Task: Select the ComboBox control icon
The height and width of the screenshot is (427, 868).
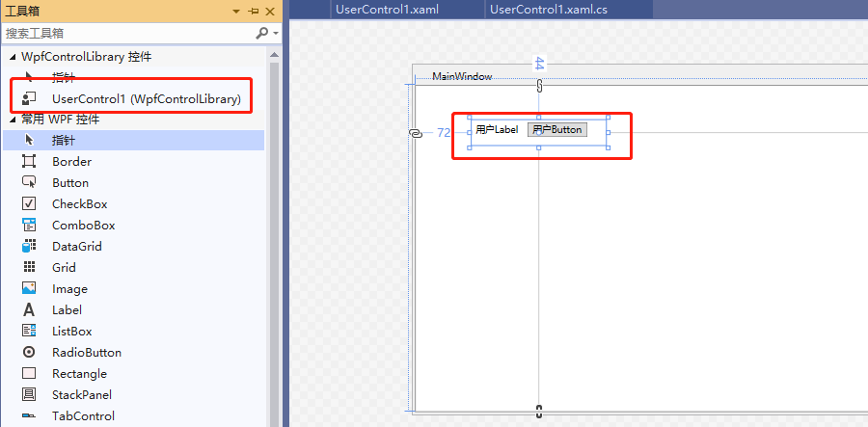Action: pyautogui.click(x=29, y=225)
